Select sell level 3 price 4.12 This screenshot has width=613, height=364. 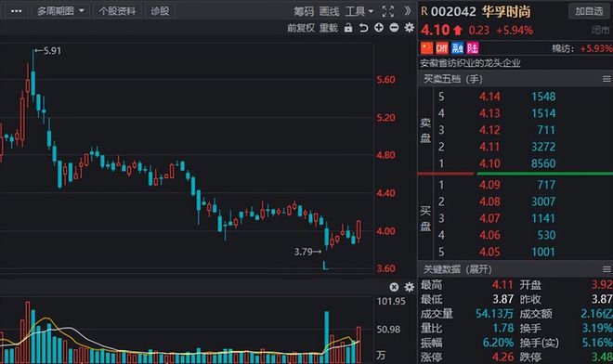pos(489,130)
